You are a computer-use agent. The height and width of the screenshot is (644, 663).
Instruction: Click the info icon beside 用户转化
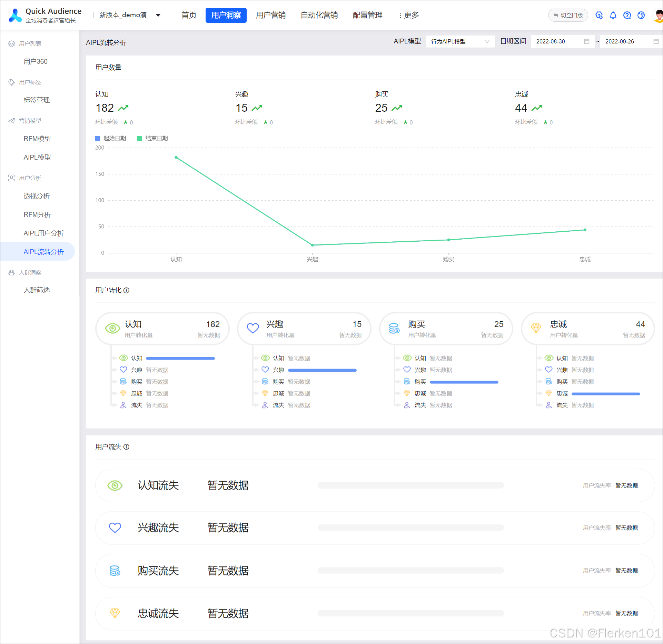(x=127, y=290)
